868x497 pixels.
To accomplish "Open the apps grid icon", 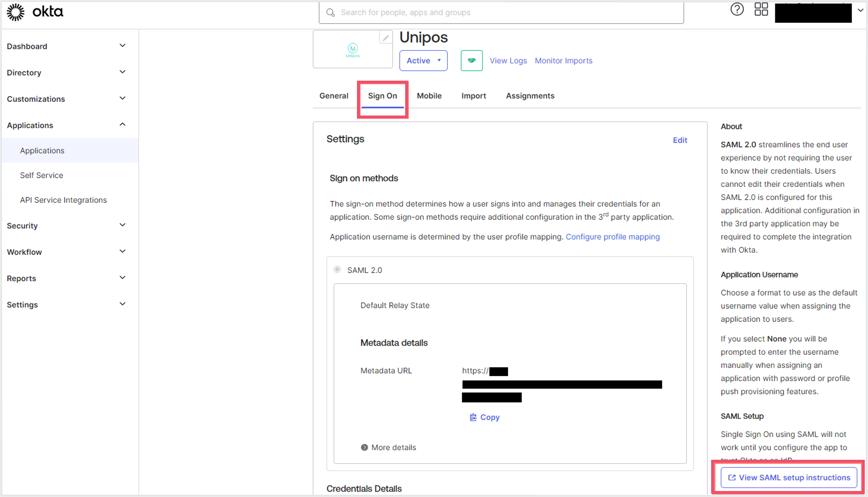I will click(x=761, y=9).
